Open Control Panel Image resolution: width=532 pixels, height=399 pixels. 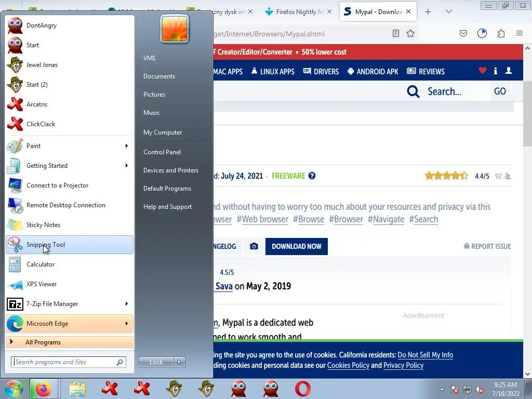point(162,152)
